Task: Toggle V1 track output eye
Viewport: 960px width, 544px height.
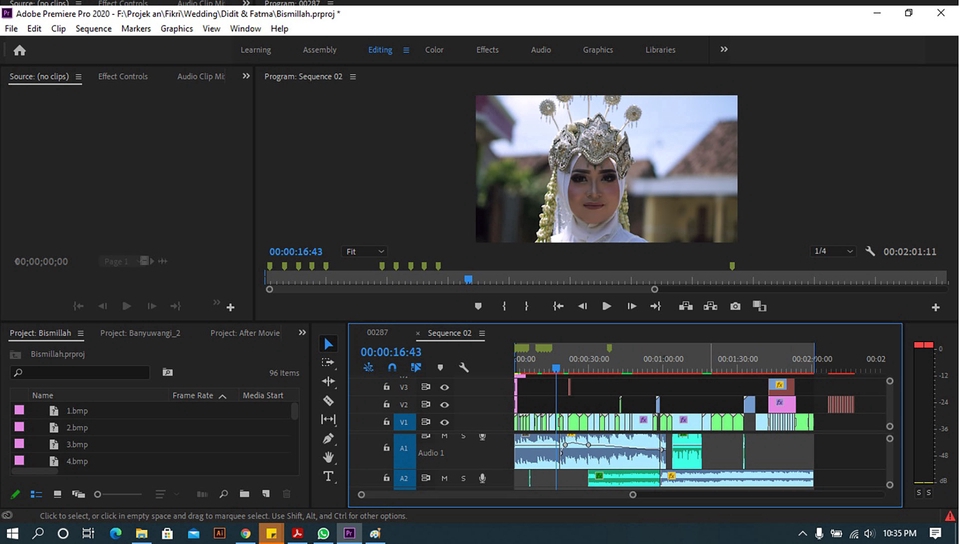Action: point(444,422)
